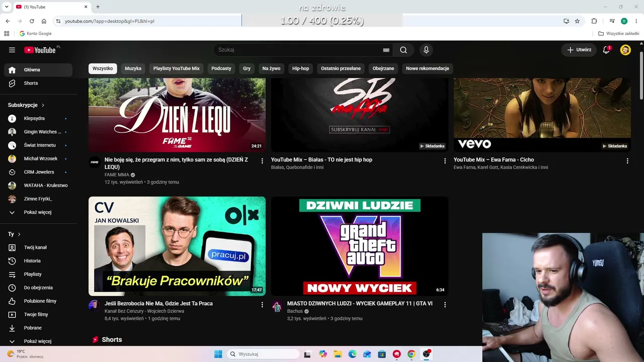Open the Do obejrzenia list
The height and width of the screenshot is (362, 644).
(x=38, y=288)
